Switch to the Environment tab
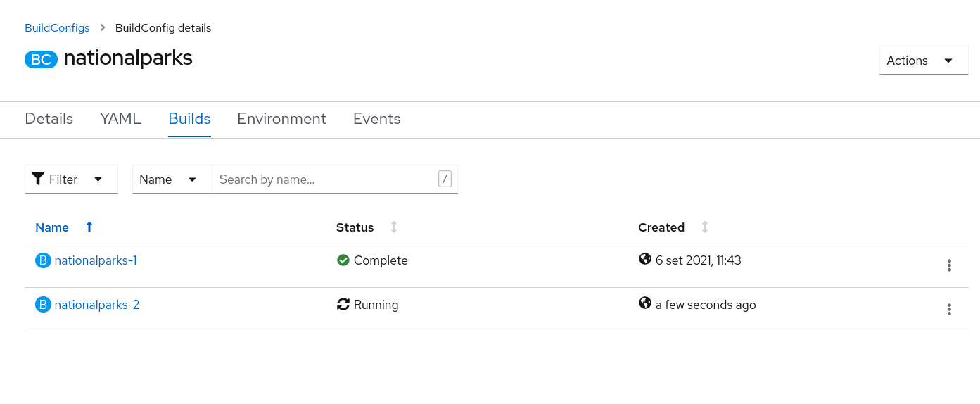Image resolution: width=980 pixels, height=404 pixels. click(x=281, y=119)
